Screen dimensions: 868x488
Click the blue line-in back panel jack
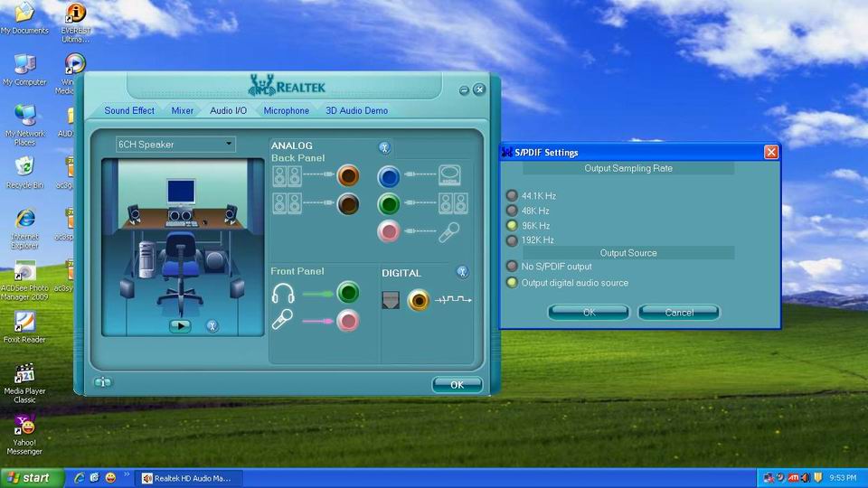click(389, 176)
